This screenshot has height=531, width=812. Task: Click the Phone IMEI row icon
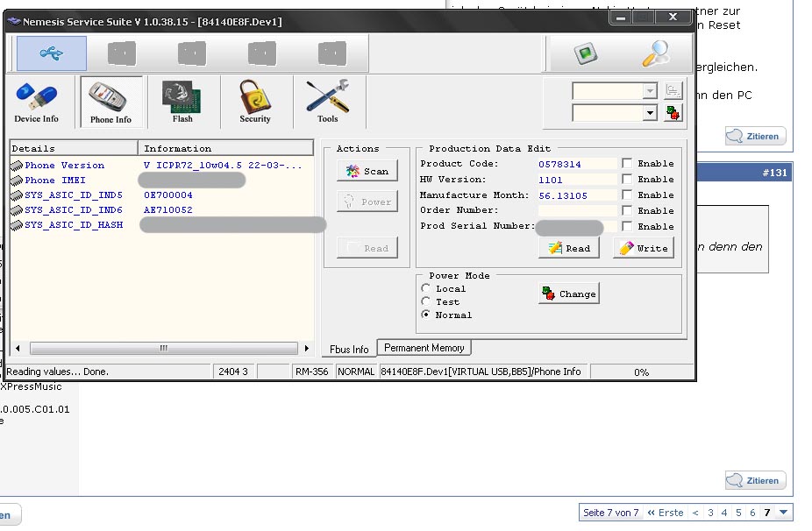(17, 181)
